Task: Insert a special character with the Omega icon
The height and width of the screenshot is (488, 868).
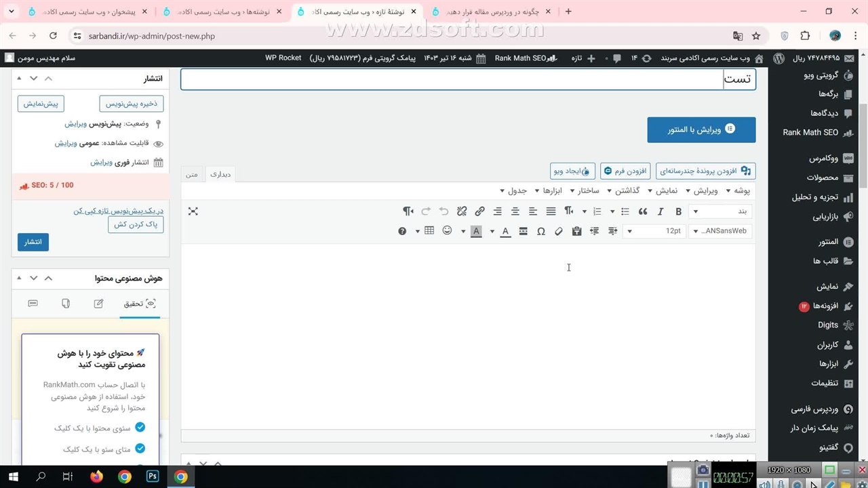Action: pos(541,231)
